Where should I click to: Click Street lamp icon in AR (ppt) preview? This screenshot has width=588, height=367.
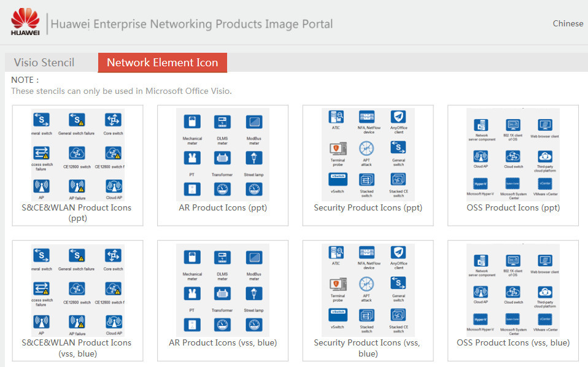click(x=253, y=158)
